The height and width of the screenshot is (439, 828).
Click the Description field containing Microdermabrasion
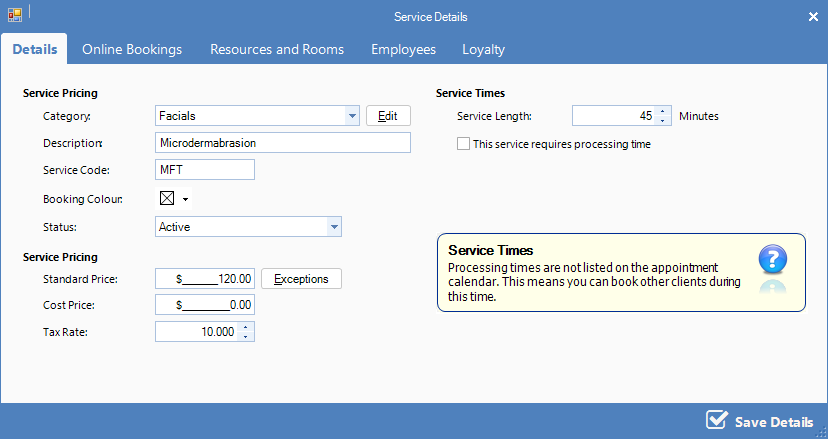coord(283,143)
